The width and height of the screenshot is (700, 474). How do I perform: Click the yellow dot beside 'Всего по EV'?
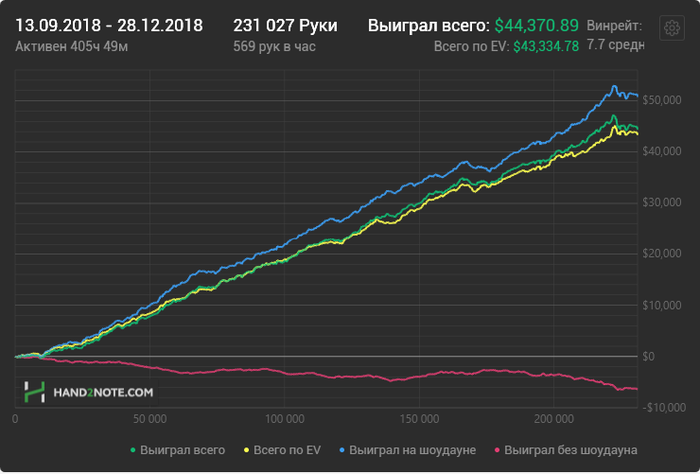click(x=246, y=450)
